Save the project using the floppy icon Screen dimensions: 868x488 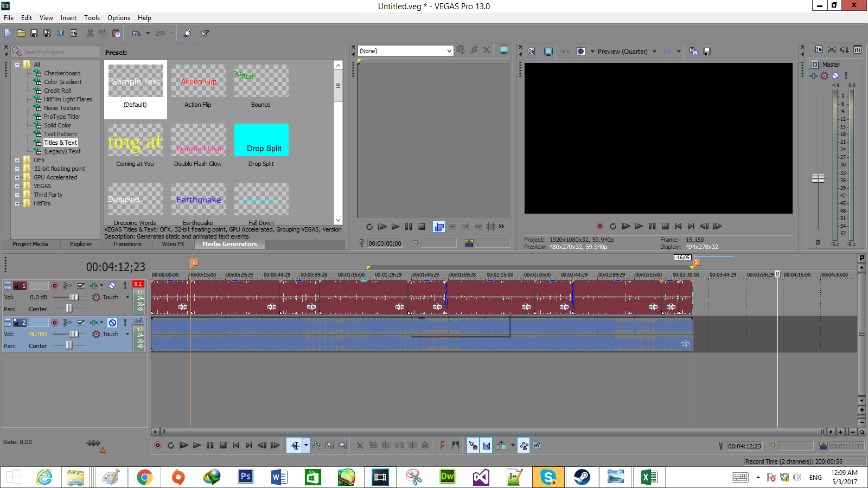point(34,33)
